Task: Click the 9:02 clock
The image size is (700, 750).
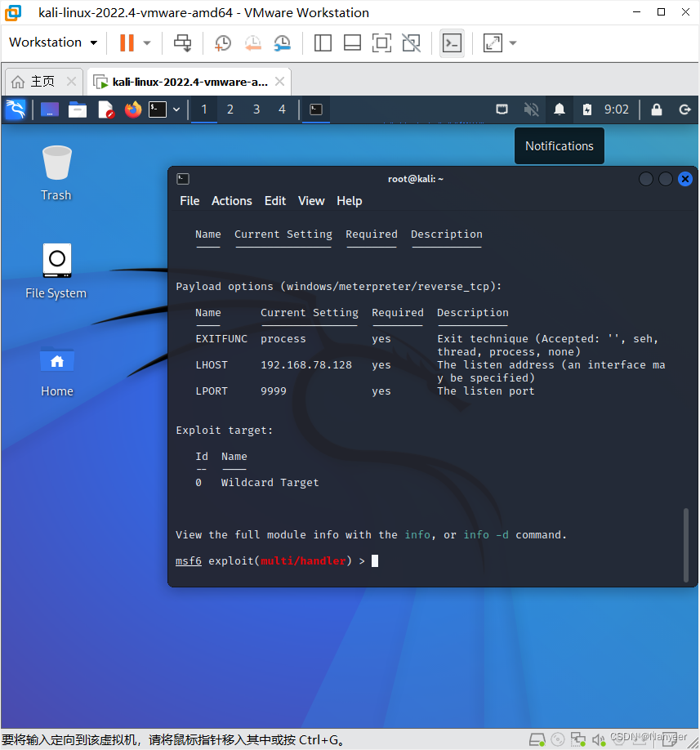Action: coord(617,109)
